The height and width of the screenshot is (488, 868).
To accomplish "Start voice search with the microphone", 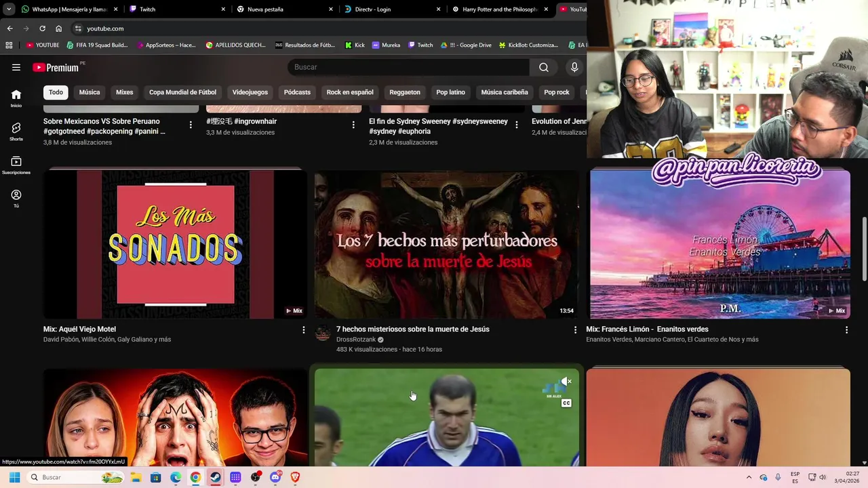I will [574, 67].
